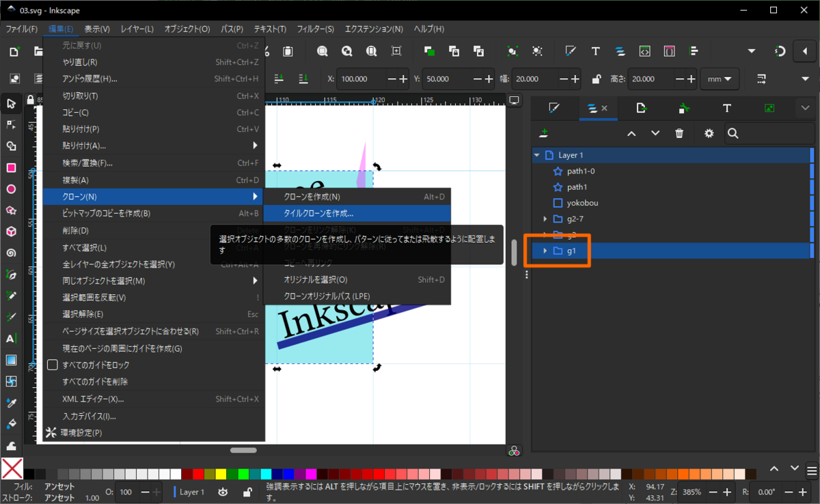Choose クローンを作成(N) in submenu

coord(357,197)
